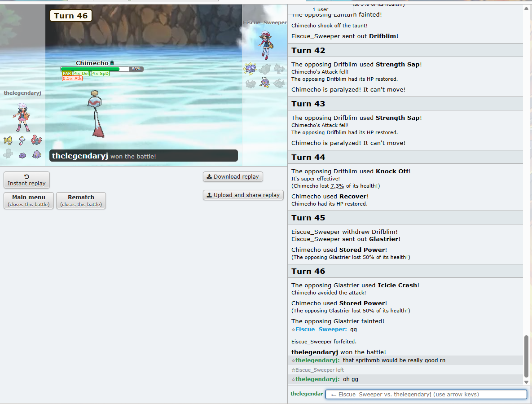Click the Drifblim icon in Eiscue_Sweeper's team
This screenshot has width=532, height=404.
tap(265, 83)
